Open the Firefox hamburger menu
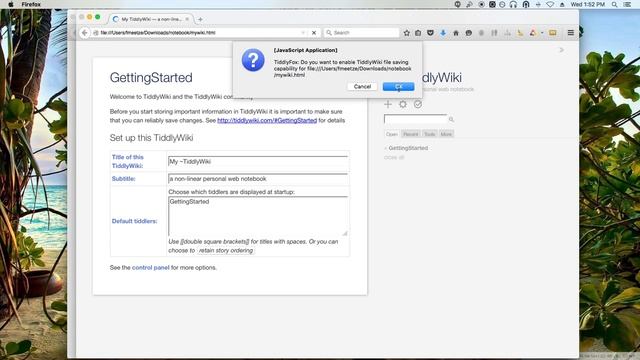Image resolution: width=640 pixels, height=360 pixels. tap(571, 33)
